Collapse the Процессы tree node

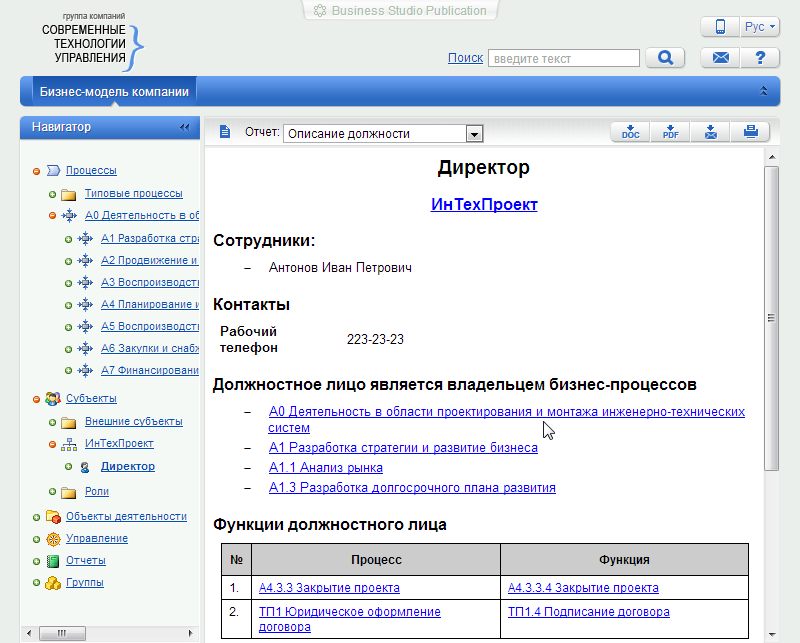point(37,171)
